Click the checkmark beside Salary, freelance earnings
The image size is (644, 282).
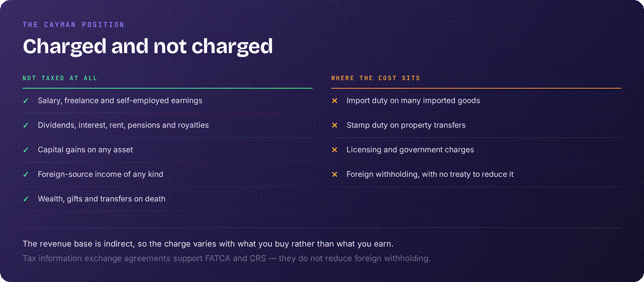pos(26,101)
